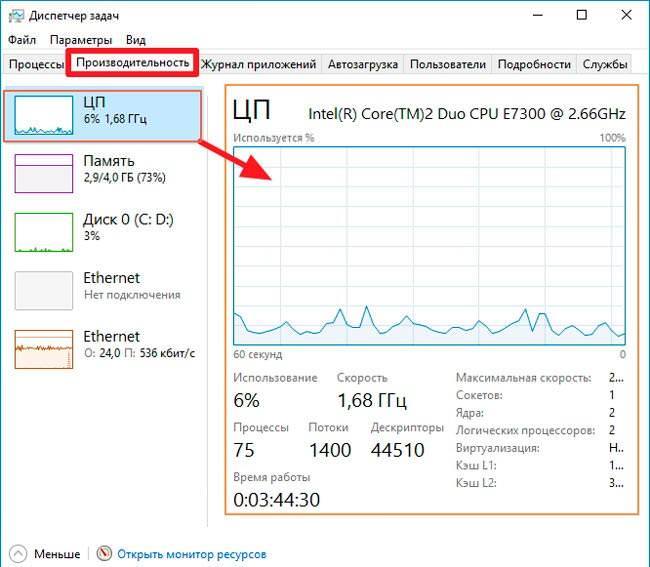Click the Скорость 1,68 ГГц value
This screenshot has width=650, height=567.
372,400
